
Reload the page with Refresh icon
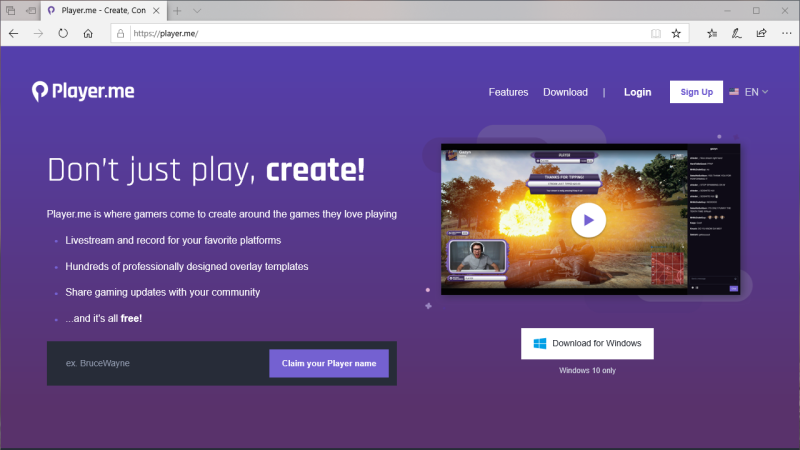pyautogui.click(x=63, y=34)
